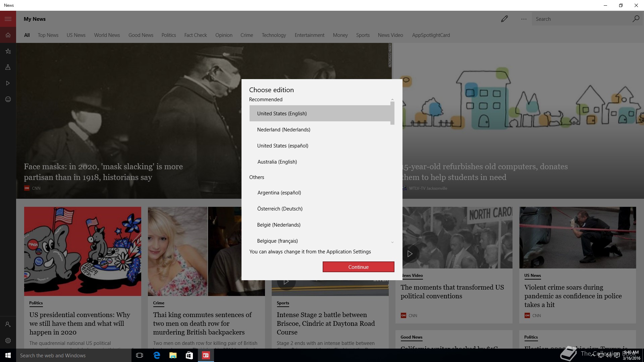The width and height of the screenshot is (644, 362).
Task: Switch to the Entertainment tab
Action: (x=309, y=35)
